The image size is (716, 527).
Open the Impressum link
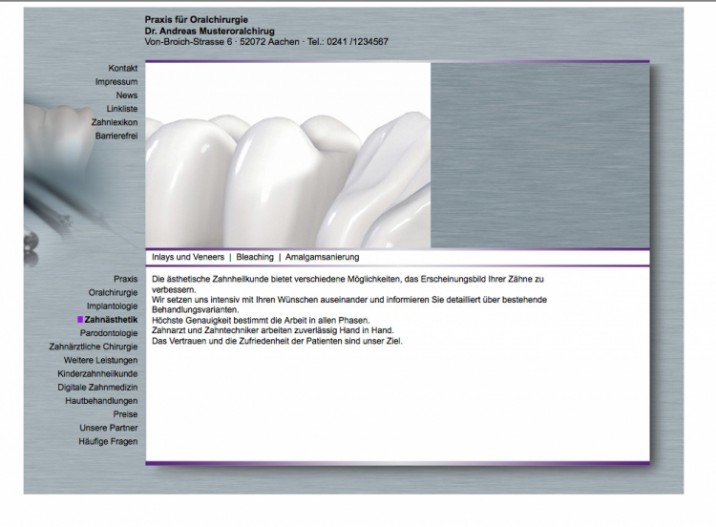pyautogui.click(x=116, y=82)
